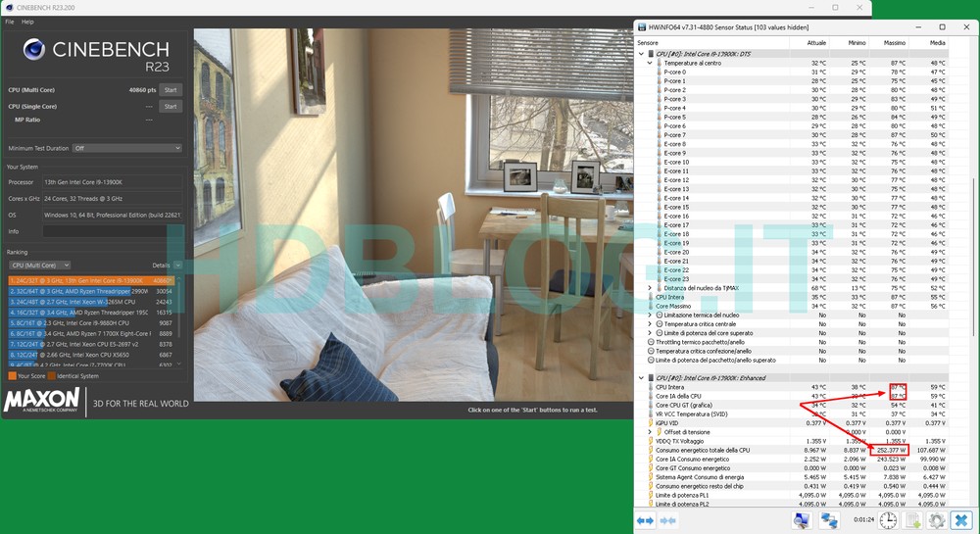
Task: Select the Core Massimo sensor row
Action: pyautogui.click(x=792, y=306)
